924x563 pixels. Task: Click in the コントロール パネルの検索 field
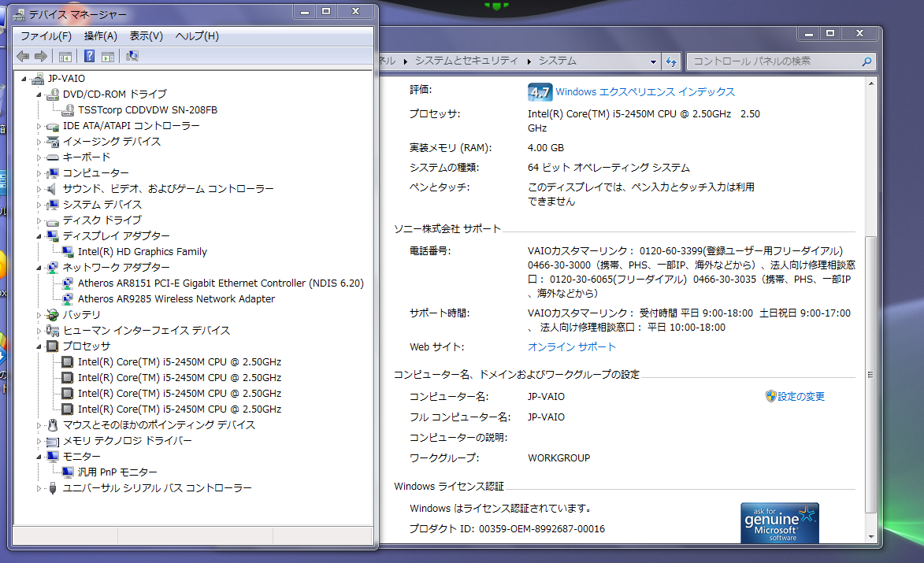click(x=773, y=61)
